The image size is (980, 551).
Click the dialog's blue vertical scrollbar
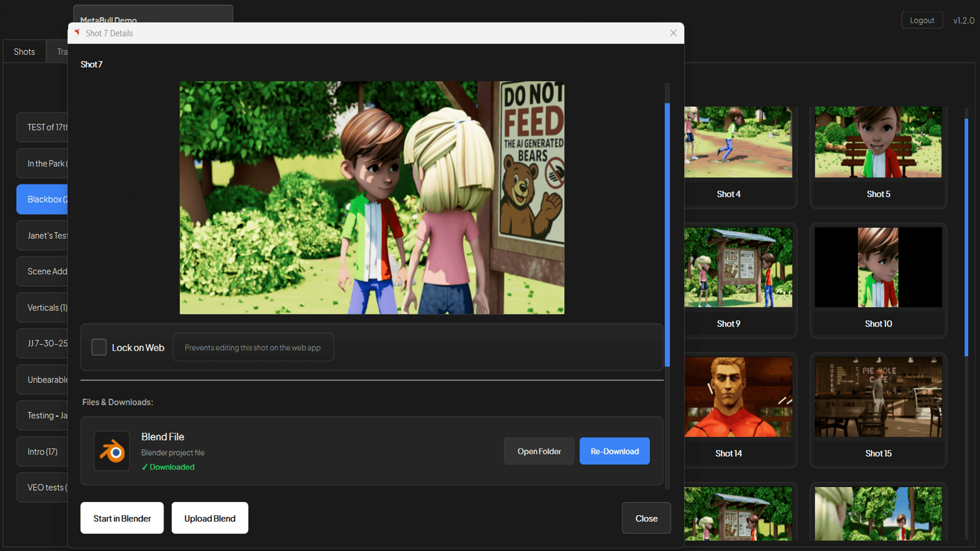667,235
